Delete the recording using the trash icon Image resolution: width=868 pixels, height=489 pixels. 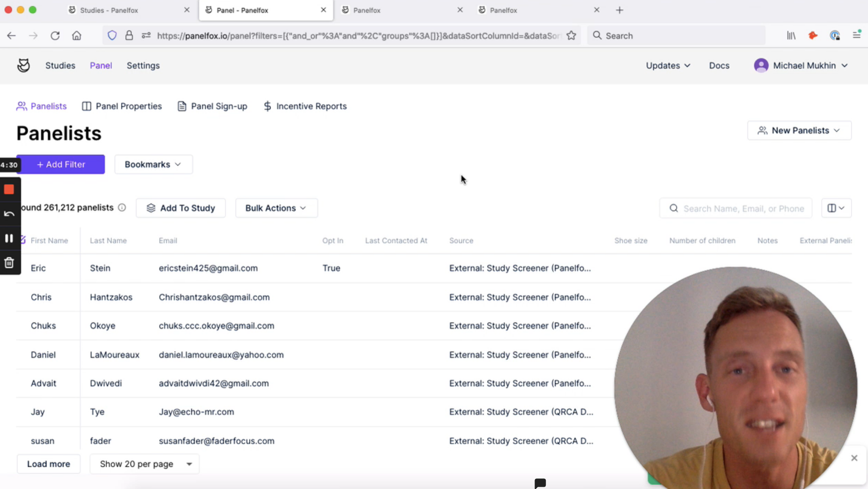[9, 262]
